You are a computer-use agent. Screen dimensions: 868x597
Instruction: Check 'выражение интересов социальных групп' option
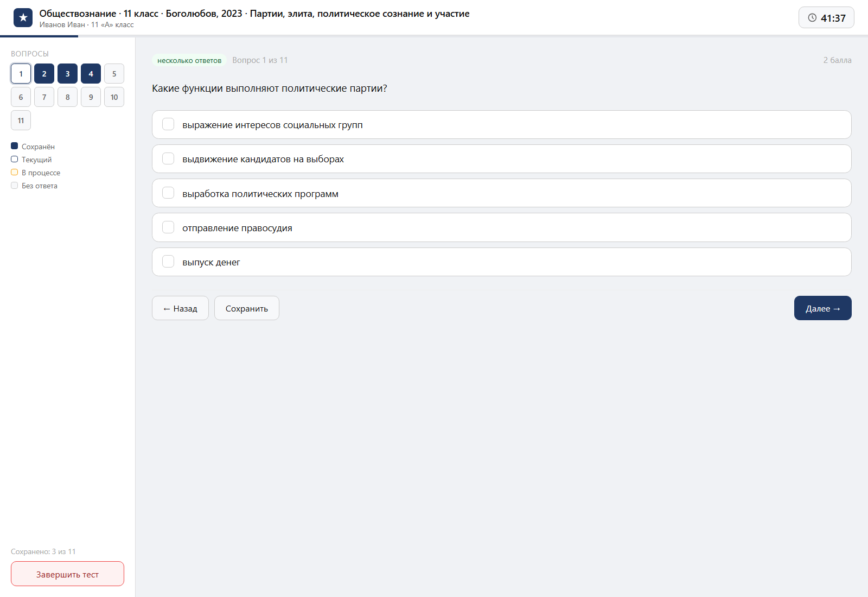[x=168, y=124]
